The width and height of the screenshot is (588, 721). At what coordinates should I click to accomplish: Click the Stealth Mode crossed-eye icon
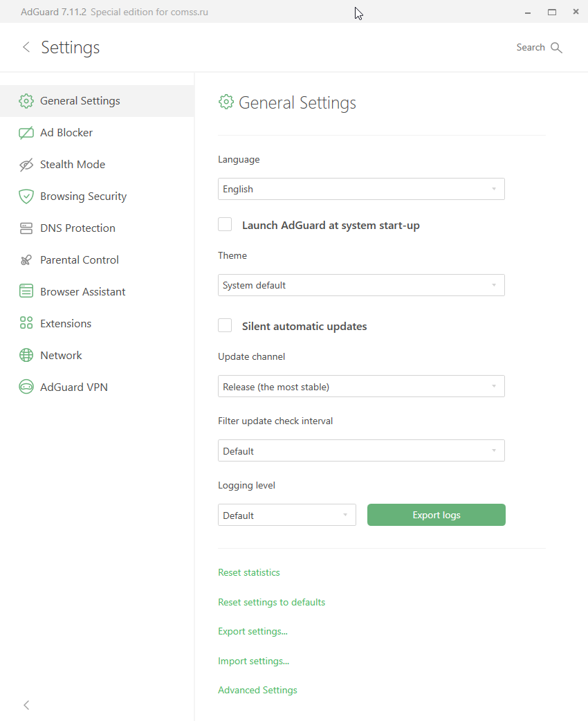26,165
